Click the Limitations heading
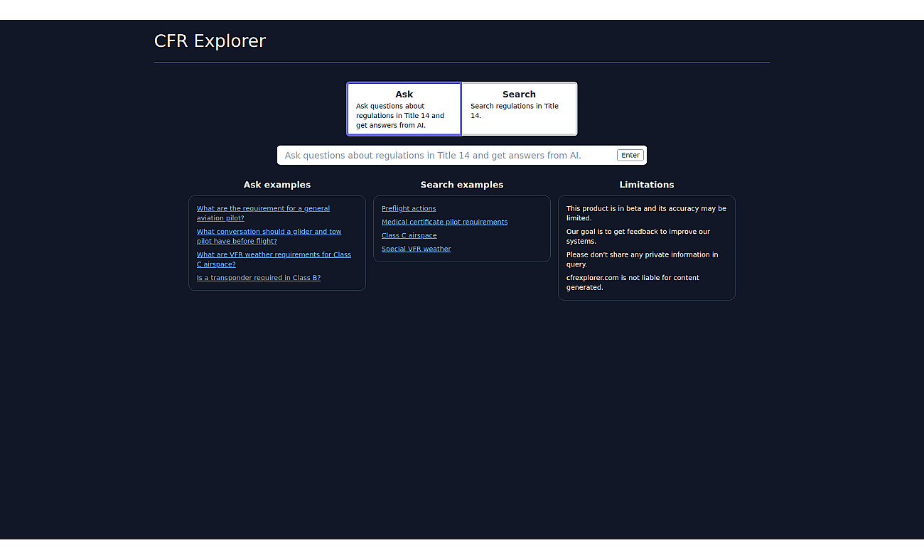The image size is (924, 560). pyautogui.click(x=647, y=185)
